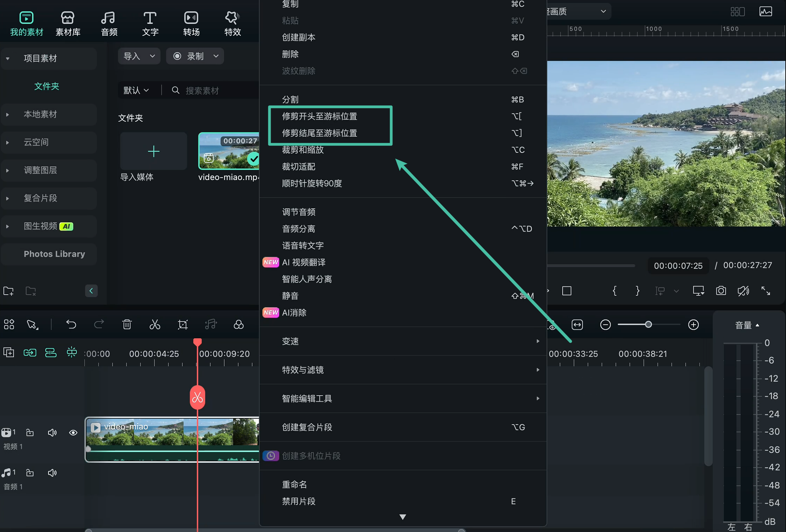Lock the 视频 1 track
This screenshot has height=532, width=786.
tap(30, 432)
